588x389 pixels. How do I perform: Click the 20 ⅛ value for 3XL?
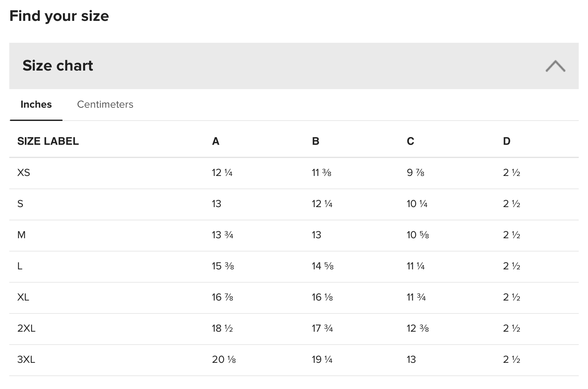224,360
